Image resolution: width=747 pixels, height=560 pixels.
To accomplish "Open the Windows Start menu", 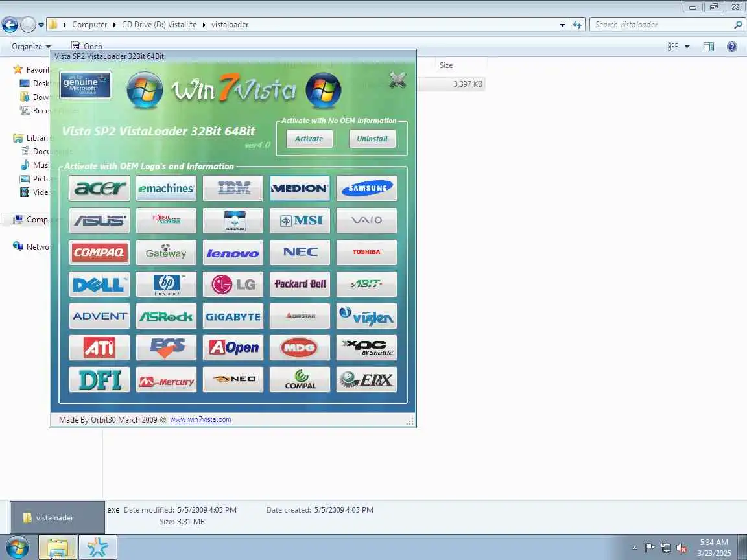I will point(17,548).
